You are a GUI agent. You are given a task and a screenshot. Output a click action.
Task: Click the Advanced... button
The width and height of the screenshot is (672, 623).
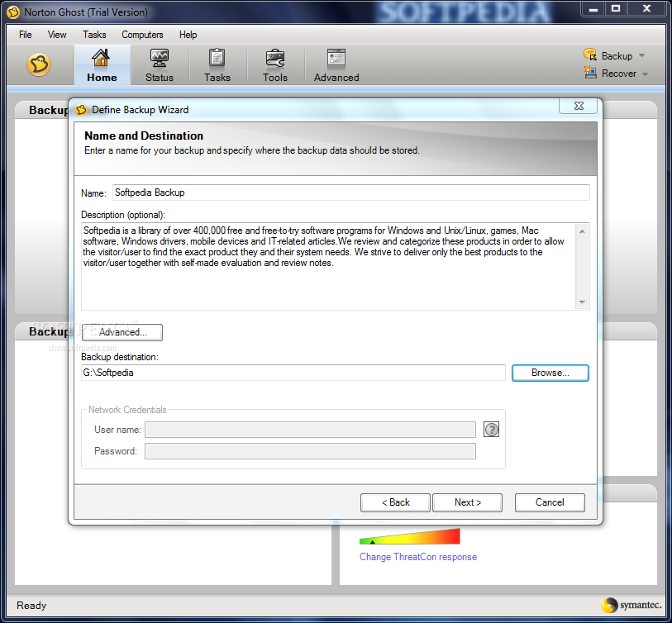tap(122, 332)
